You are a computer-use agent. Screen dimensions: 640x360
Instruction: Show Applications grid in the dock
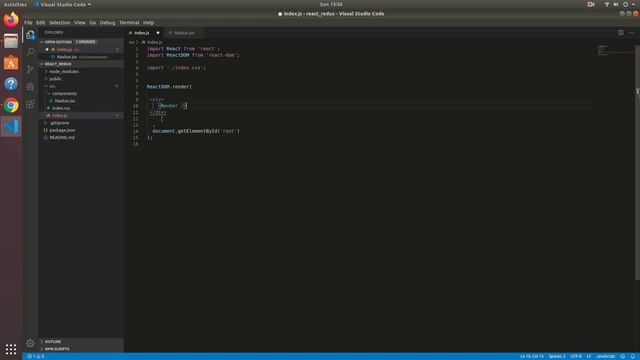tap(11, 349)
